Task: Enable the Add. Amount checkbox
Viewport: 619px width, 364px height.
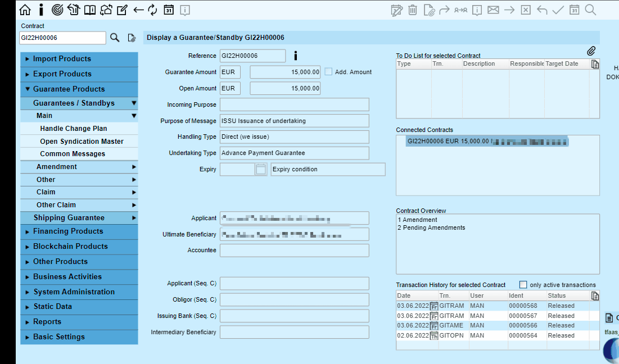Action: (x=328, y=72)
